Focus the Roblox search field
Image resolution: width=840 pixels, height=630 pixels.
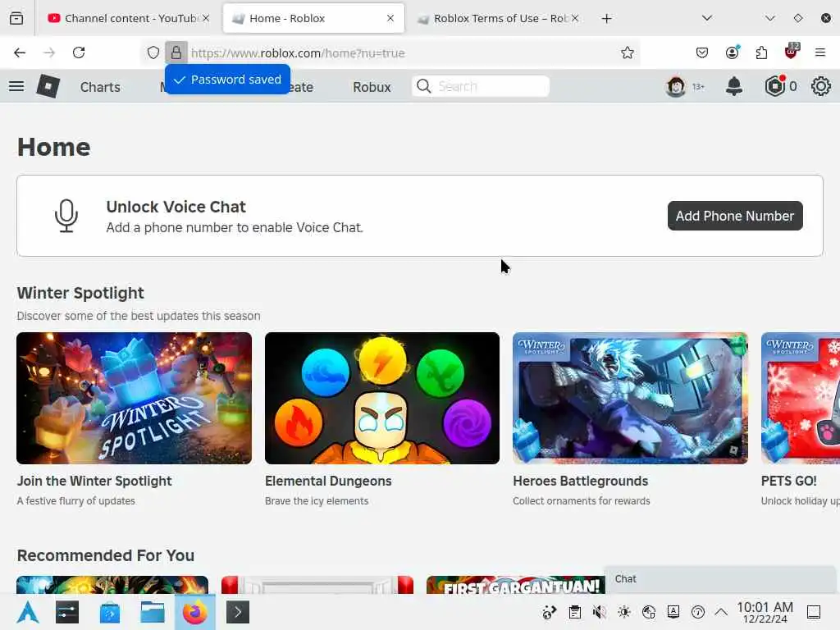[x=481, y=86]
